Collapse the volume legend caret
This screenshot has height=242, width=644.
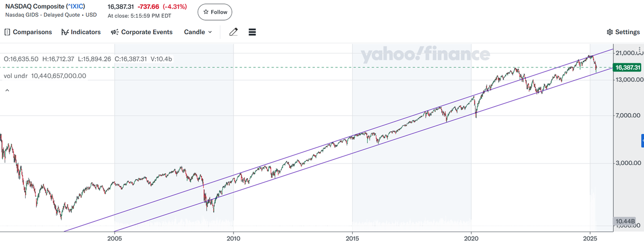(x=7, y=91)
